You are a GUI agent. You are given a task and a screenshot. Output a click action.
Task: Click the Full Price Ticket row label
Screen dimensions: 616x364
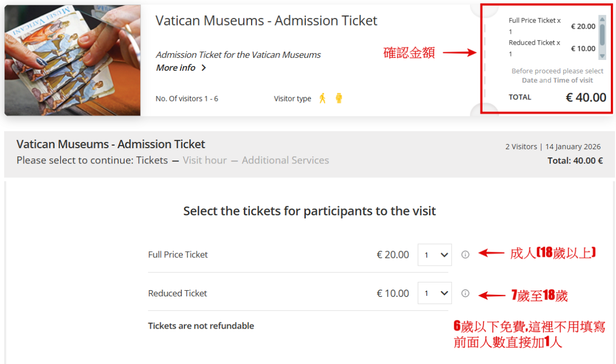(x=178, y=255)
